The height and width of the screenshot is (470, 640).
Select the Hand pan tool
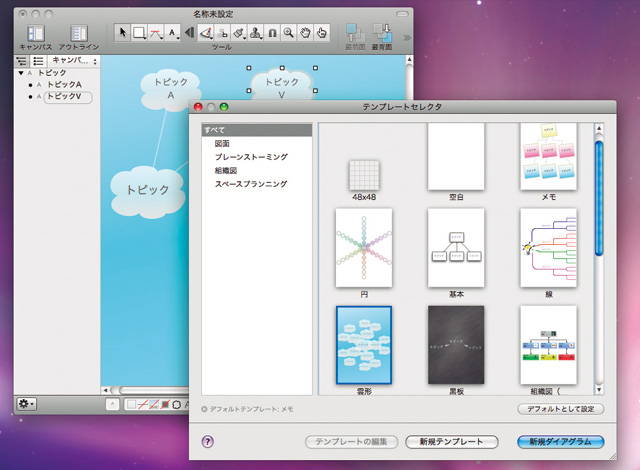point(305,33)
